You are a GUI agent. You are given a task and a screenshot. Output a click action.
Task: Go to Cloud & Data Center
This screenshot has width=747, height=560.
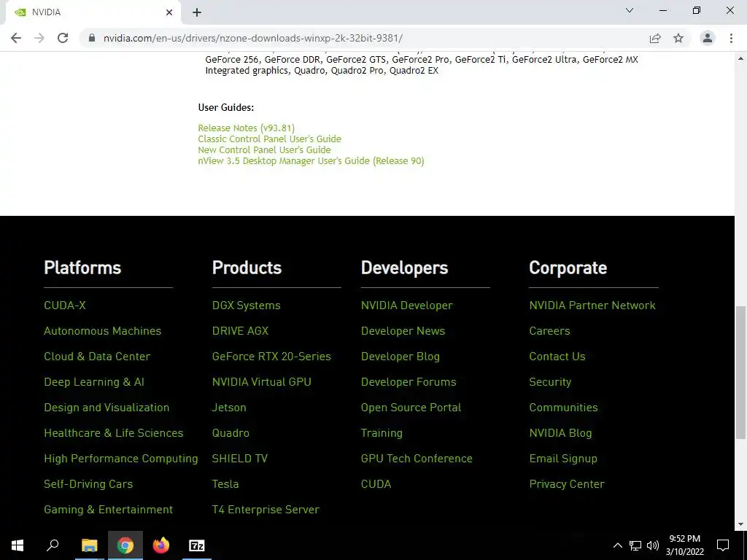97,356
